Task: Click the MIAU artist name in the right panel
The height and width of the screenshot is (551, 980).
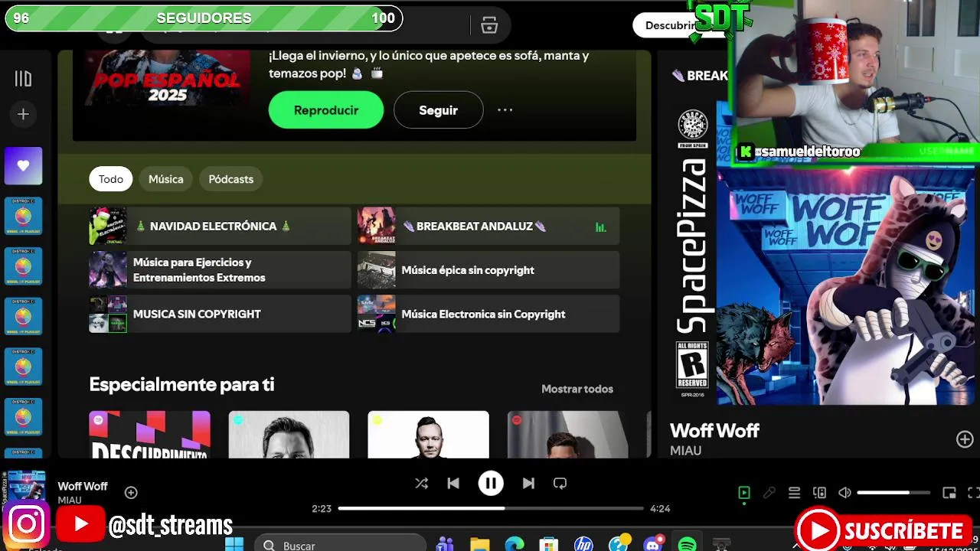Action: [685, 451]
